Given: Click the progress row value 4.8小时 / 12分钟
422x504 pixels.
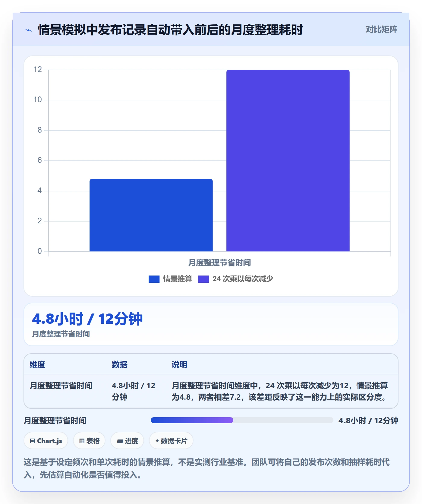Looking at the screenshot, I should [368, 421].
